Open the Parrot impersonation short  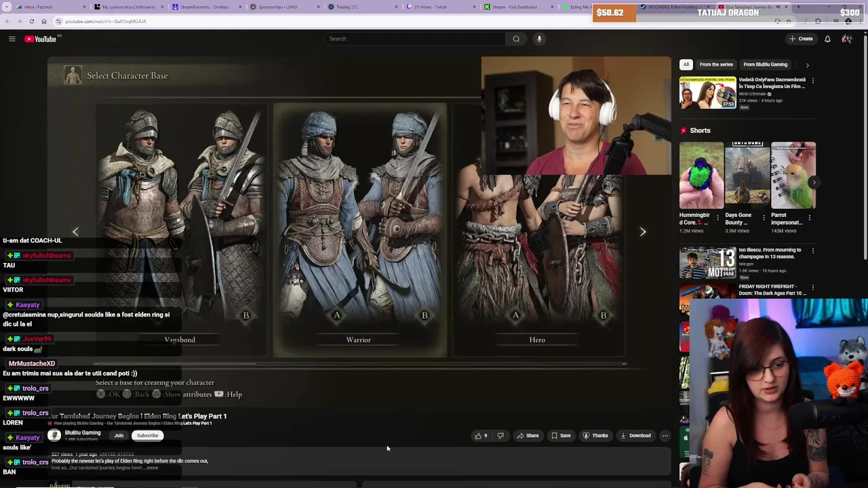click(793, 176)
